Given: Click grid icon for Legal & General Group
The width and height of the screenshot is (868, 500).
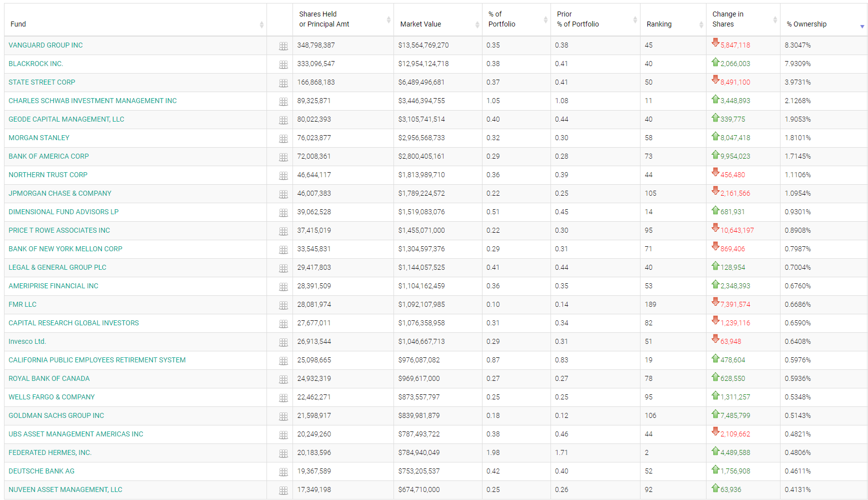Looking at the screenshot, I should [283, 268].
